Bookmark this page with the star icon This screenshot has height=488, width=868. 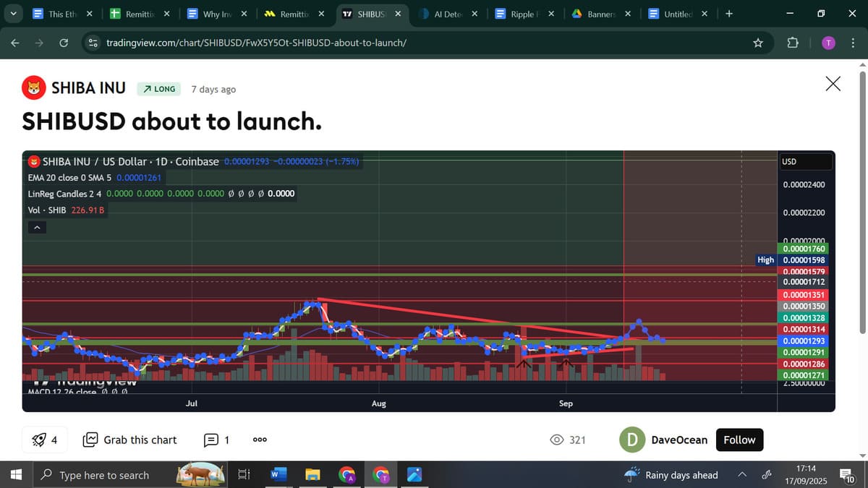[x=758, y=43]
